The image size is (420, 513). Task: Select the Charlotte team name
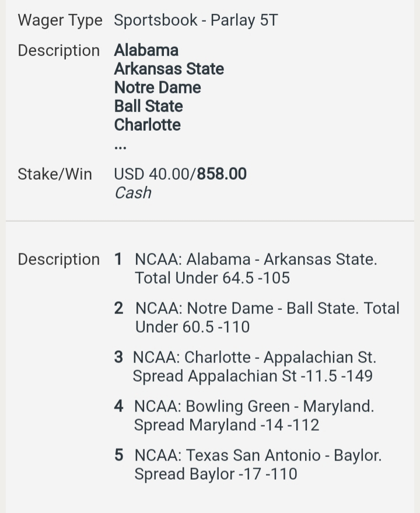[148, 125]
